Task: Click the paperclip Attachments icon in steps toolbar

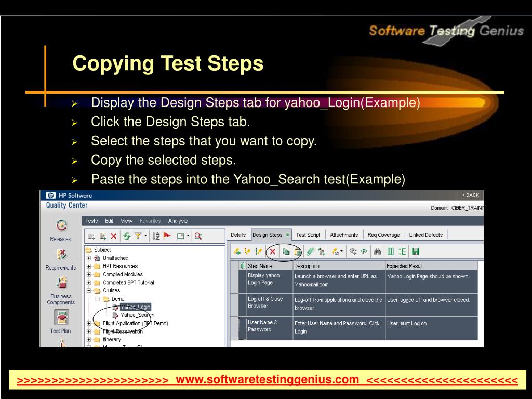Action: [310, 251]
